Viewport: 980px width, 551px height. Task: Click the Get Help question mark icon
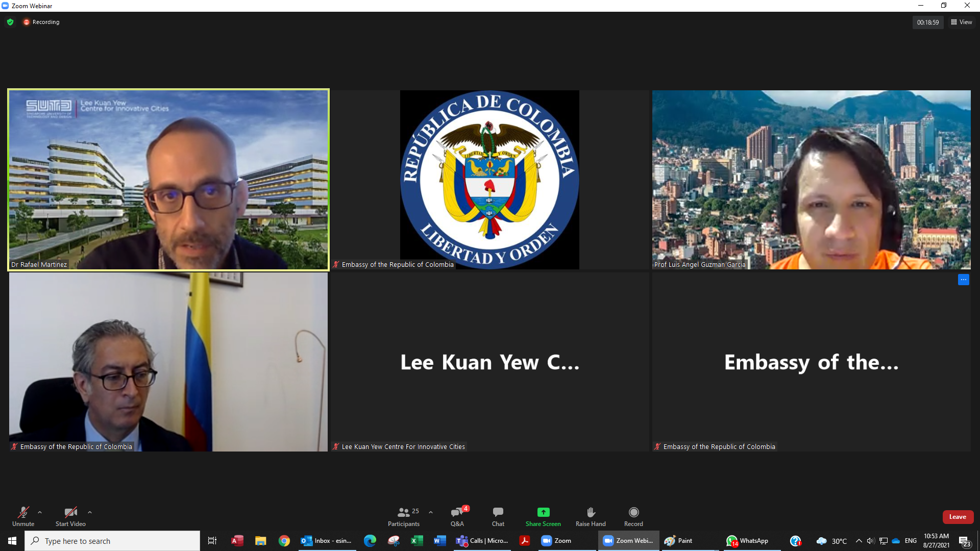point(795,541)
